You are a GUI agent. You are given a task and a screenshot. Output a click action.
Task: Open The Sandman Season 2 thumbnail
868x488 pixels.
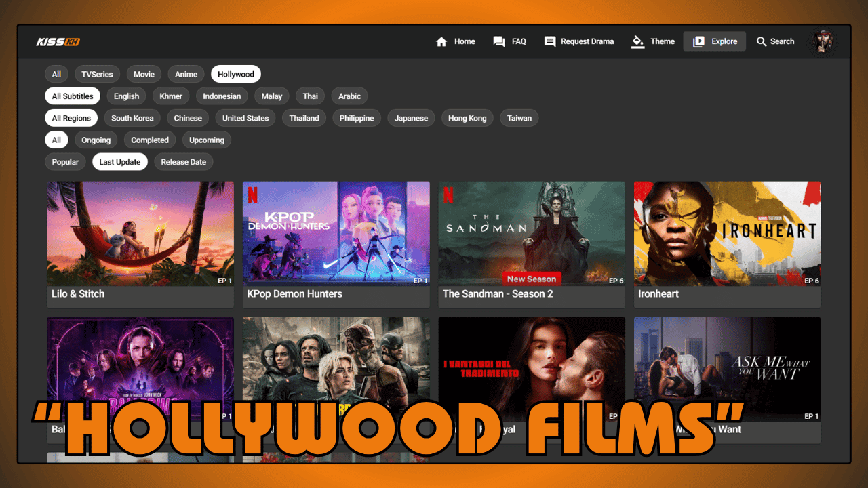coord(532,233)
